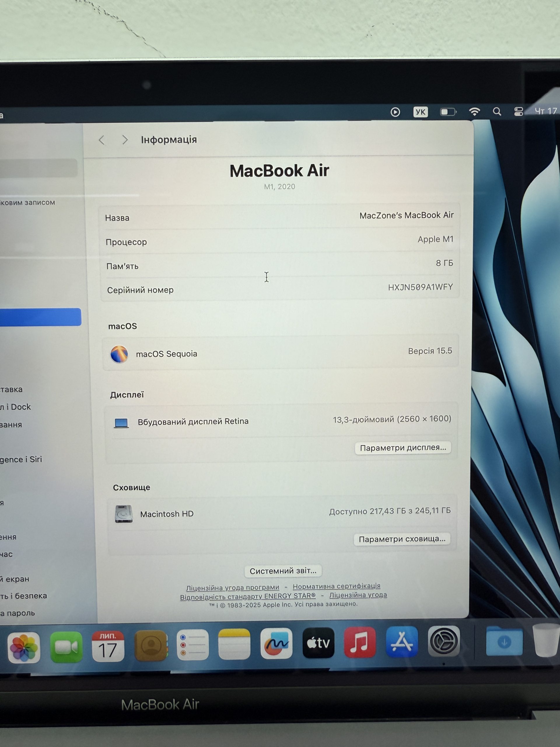
Task: Click the built-in Retina display icon
Action: (x=121, y=423)
